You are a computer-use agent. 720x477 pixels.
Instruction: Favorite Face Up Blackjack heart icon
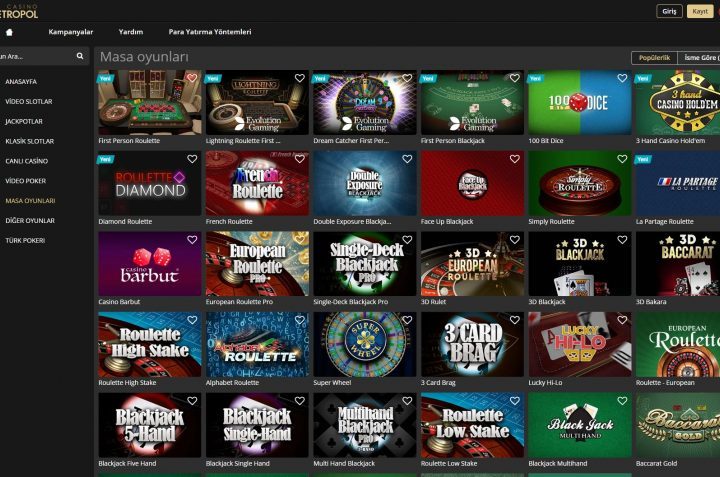[514, 159]
